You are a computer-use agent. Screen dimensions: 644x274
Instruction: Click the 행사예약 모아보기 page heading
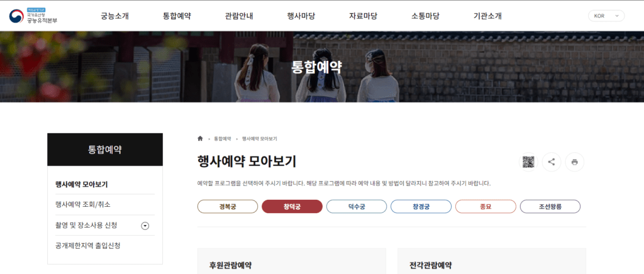(247, 162)
